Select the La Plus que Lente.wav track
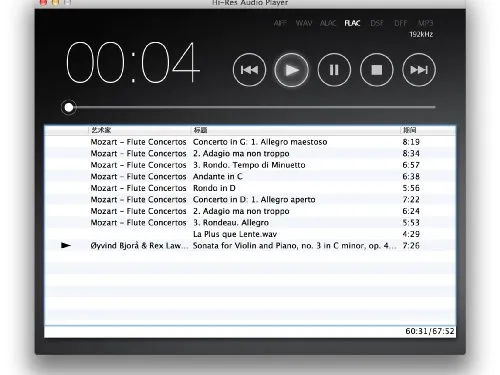Screen dimensions: 500x375 click(x=250, y=234)
